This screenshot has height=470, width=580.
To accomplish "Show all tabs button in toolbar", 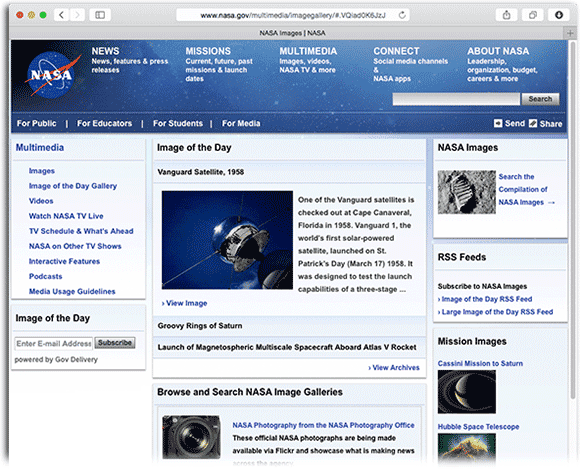I will (533, 15).
